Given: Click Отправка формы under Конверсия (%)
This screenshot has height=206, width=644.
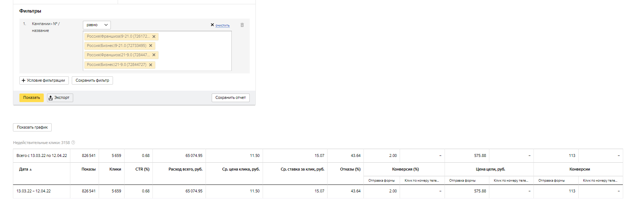Looking at the screenshot, I should click(381, 181).
